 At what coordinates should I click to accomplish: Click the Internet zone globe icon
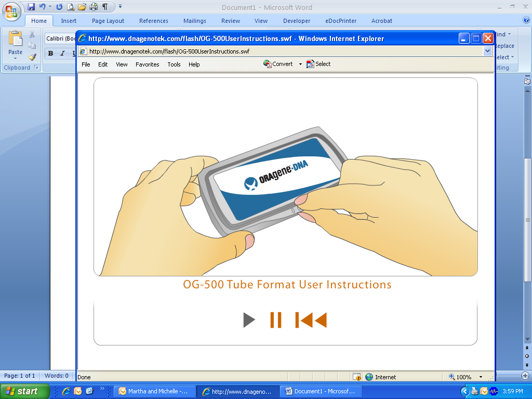(x=369, y=377)
